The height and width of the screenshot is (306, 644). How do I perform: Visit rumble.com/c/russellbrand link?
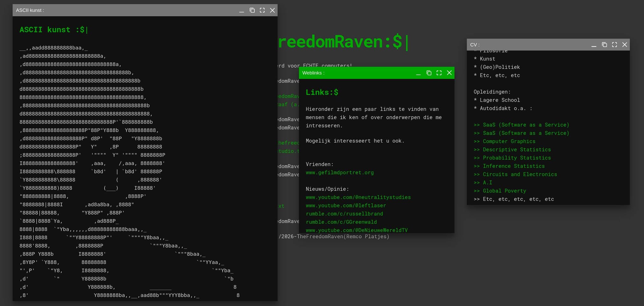(344, 214)
